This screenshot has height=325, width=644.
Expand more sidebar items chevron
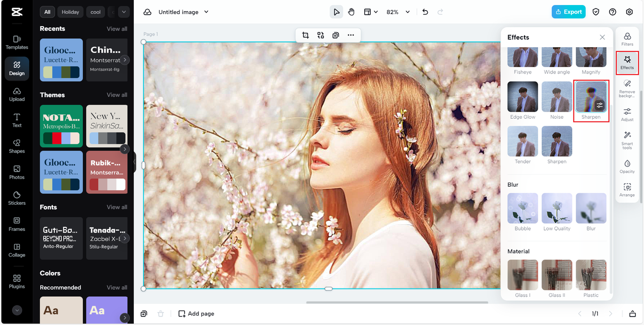[x=17, y=310]
